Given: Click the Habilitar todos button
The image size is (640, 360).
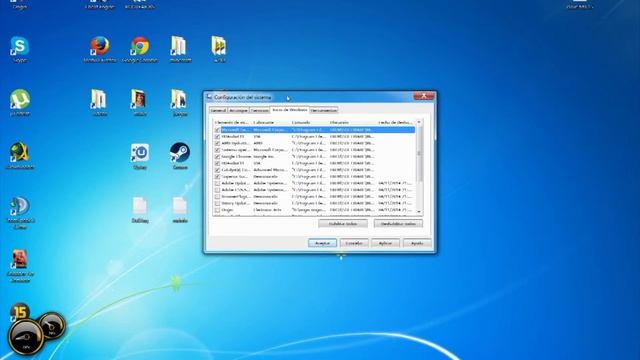Looking at the screenshot, I should [343, 224].
